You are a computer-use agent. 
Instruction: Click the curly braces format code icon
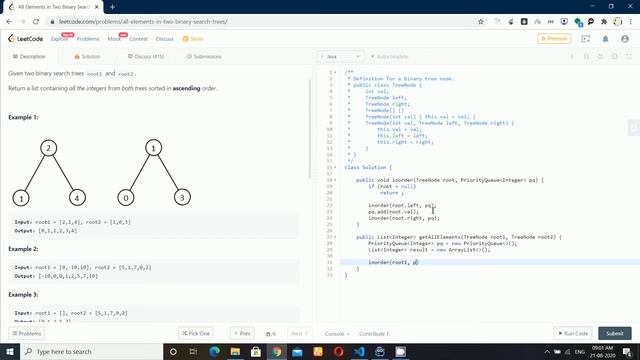(x=587, y=56)
